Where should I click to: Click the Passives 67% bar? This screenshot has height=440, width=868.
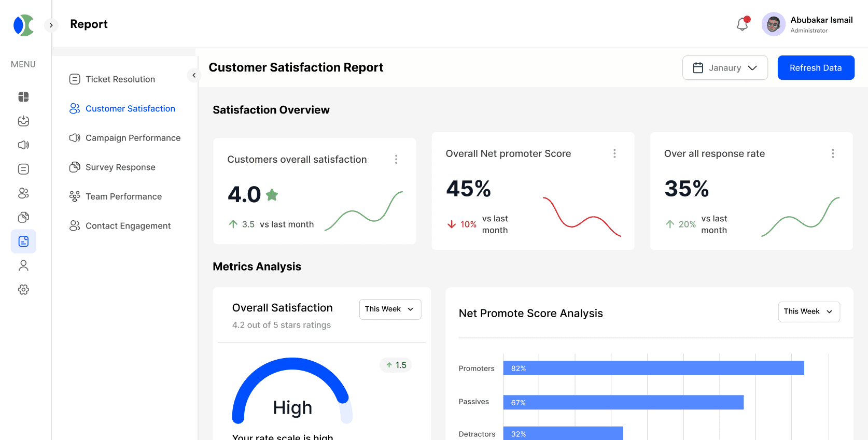pos(623,402)
